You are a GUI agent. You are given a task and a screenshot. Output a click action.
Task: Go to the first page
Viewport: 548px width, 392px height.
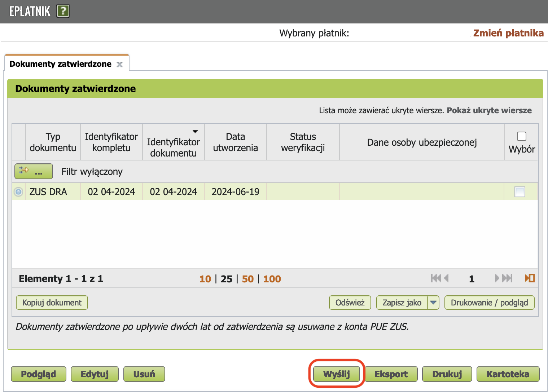pyautogui.click(x=436, y=278)
